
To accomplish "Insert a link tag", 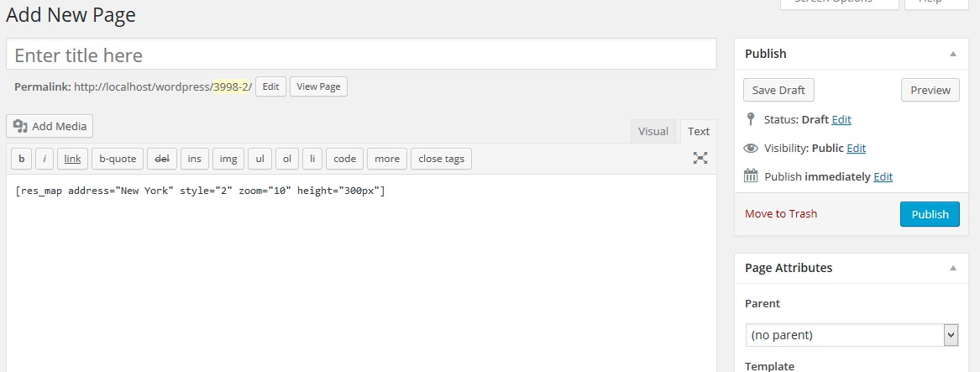I will click(72, 158).
